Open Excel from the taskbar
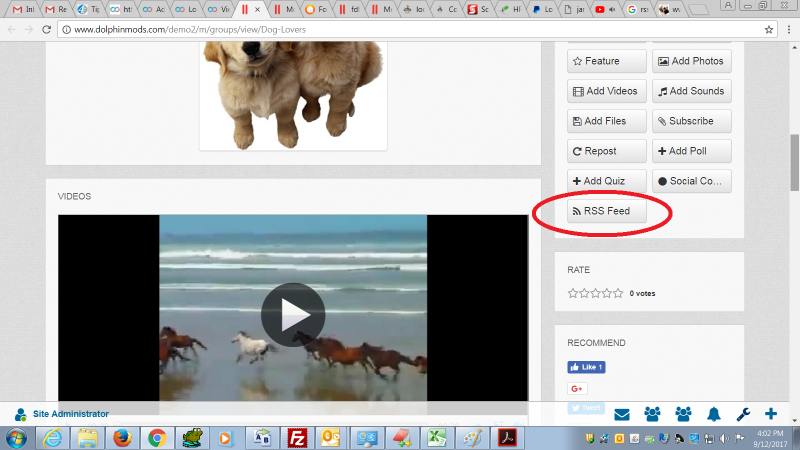 click(x=437, y=438)
